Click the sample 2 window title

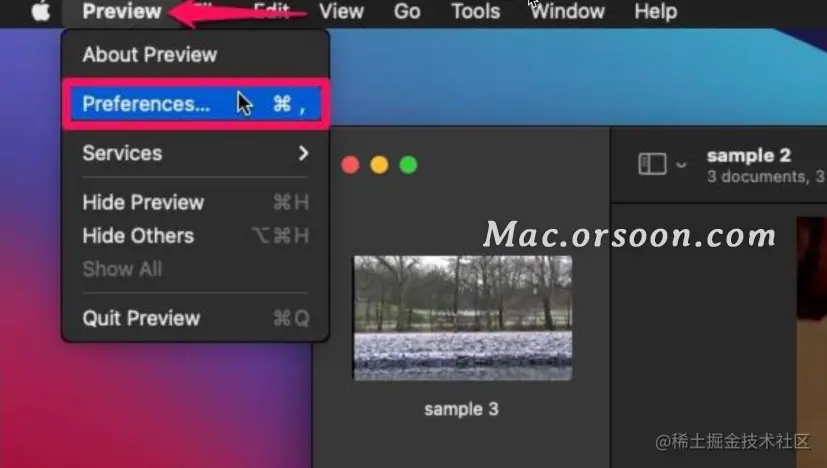(x=749, y=156)
